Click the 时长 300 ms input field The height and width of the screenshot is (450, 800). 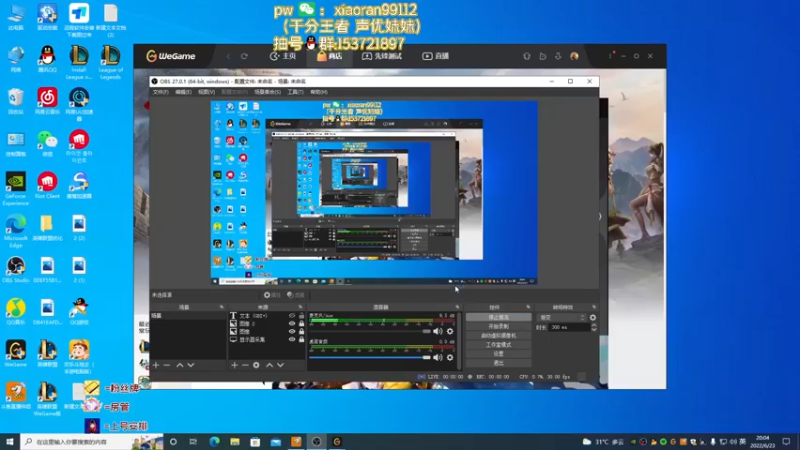click(x=569, y=327)
